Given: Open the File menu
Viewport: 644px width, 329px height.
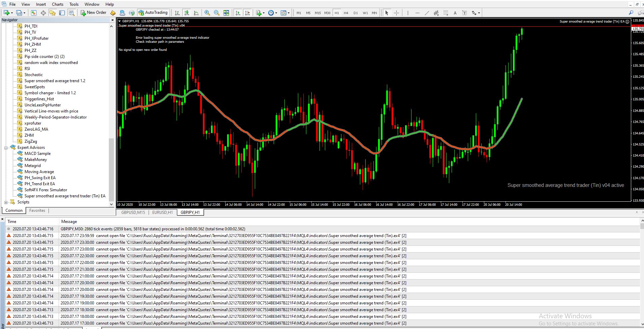Looking at the screenshot, I should tap(12, 4).
